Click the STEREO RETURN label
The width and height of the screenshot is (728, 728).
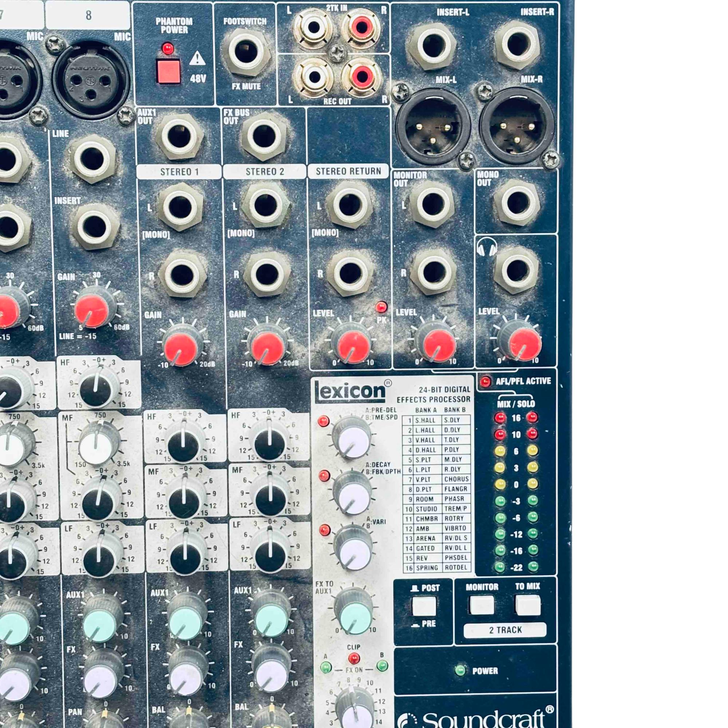(348, 171)
